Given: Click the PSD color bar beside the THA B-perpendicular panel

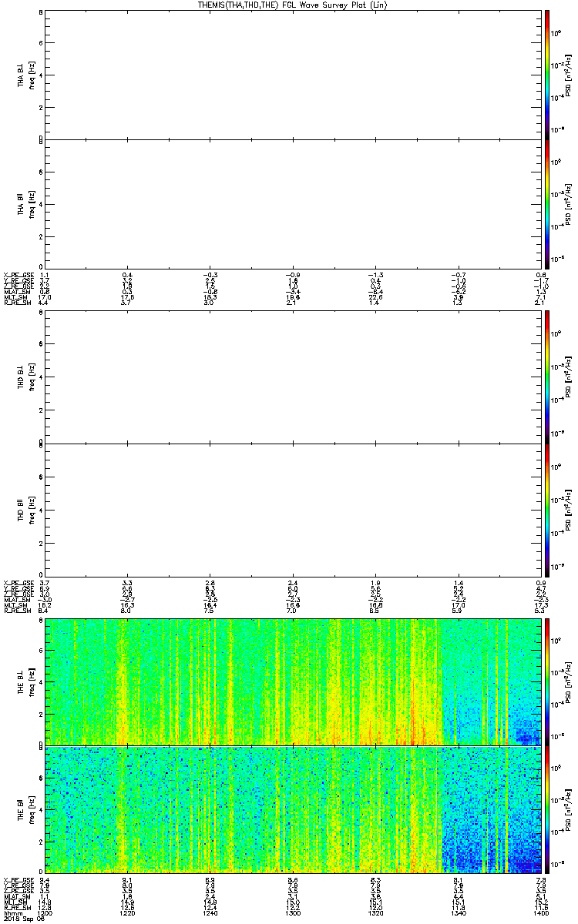Looking at the screenshot, I should (548, 75).
